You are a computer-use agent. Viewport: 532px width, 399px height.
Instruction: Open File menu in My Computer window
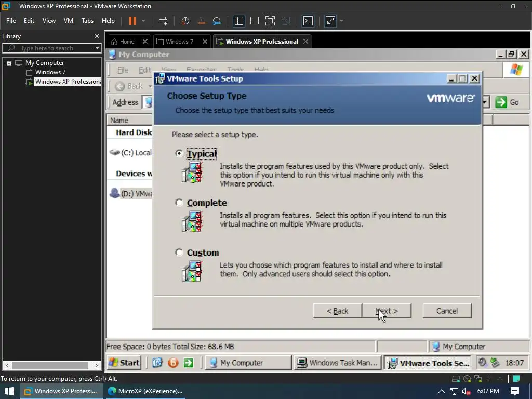(123, 70)
